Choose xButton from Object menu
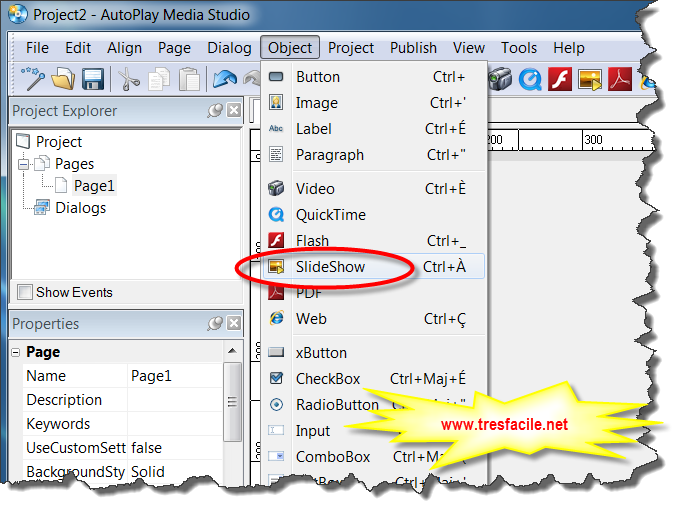Screen dimensions: 680x516 click(x=374, y=353)
